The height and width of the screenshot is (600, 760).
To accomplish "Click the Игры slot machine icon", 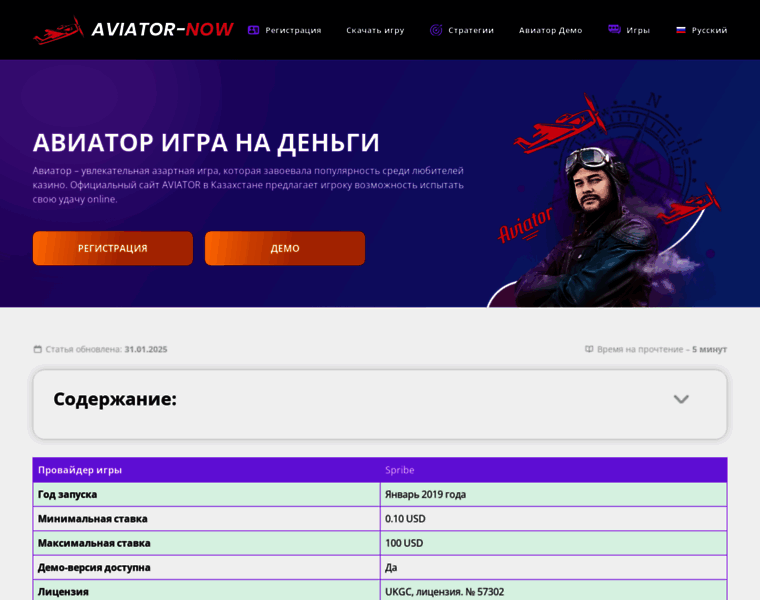I will coord(614,30).
